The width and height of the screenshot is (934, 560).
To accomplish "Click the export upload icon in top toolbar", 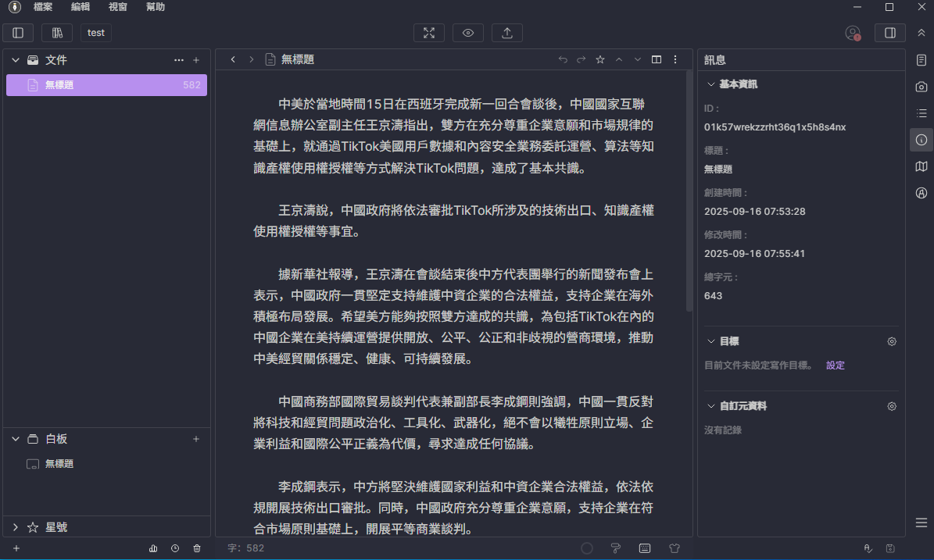I will point(507,33).
